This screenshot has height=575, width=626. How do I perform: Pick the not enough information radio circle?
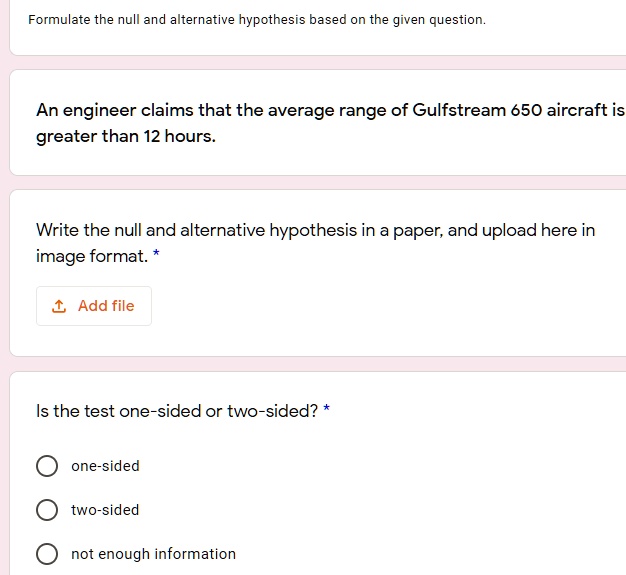pyautogui.click(x=46, y=554)
